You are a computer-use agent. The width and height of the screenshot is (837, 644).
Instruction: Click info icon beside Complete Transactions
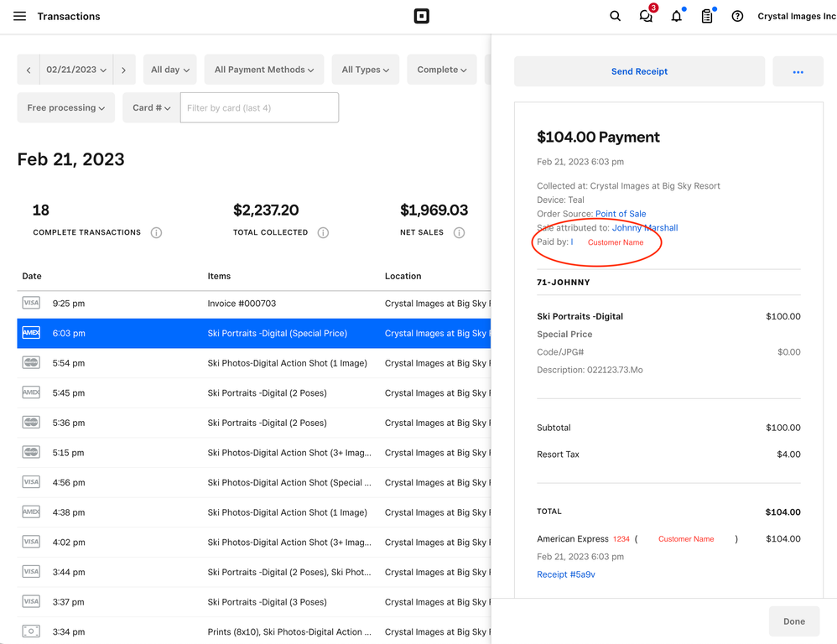tap(156, 233)
